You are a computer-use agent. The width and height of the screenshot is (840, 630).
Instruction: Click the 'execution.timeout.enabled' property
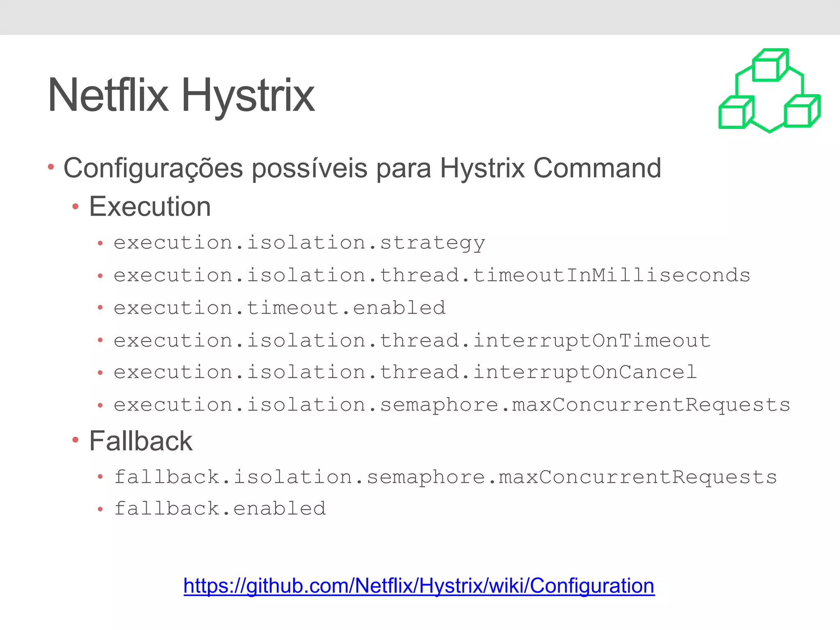click(x=280, y=308)
